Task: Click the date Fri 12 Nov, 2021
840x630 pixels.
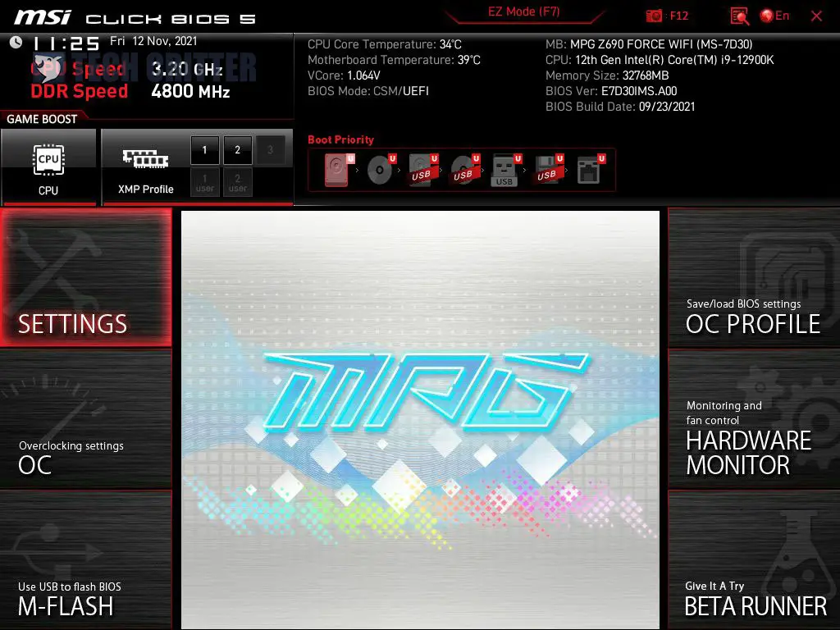Action: pyautogui.click(x=153, y=41)
